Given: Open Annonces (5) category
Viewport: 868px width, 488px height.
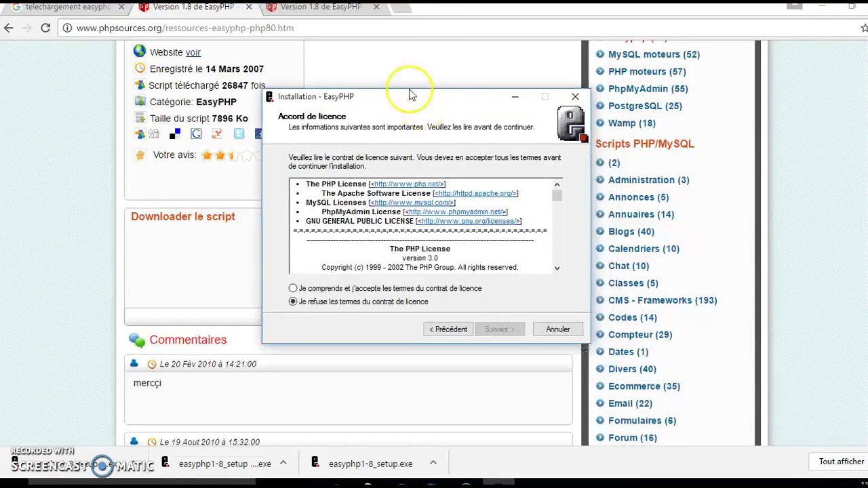Looking at the screenshot, I should pos(638,197).
